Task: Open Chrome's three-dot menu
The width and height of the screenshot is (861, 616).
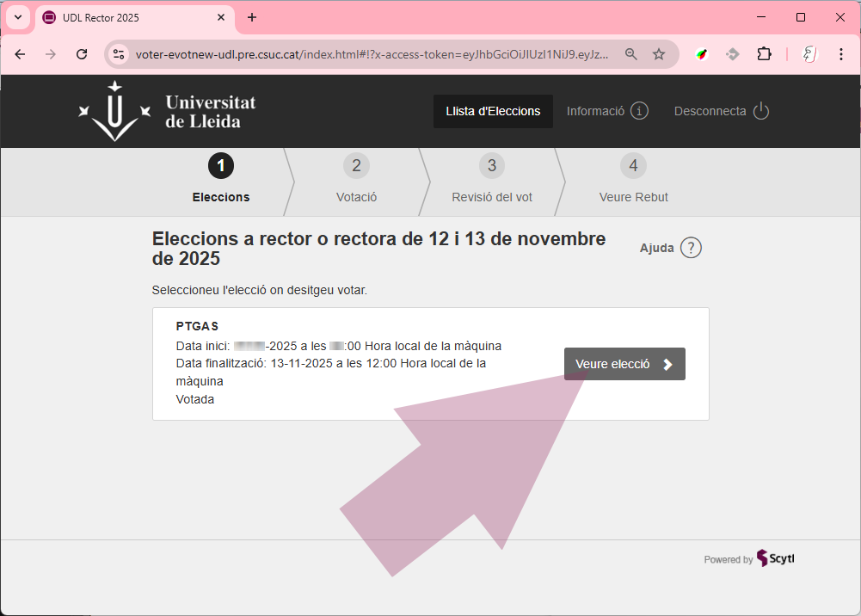Action: tap(840, 54)
